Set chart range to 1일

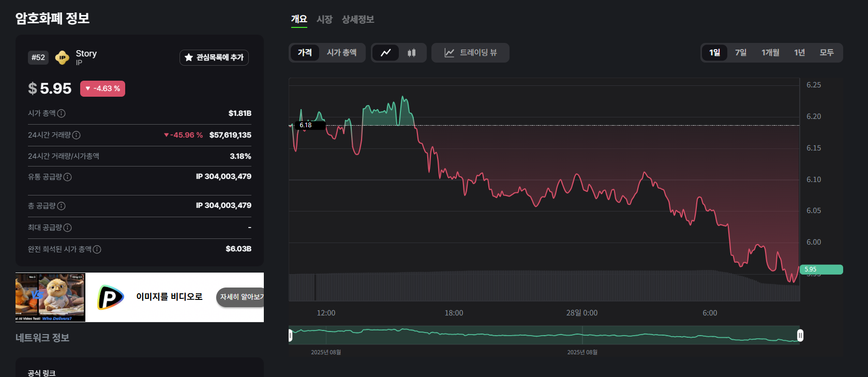(x=714, y=53)
